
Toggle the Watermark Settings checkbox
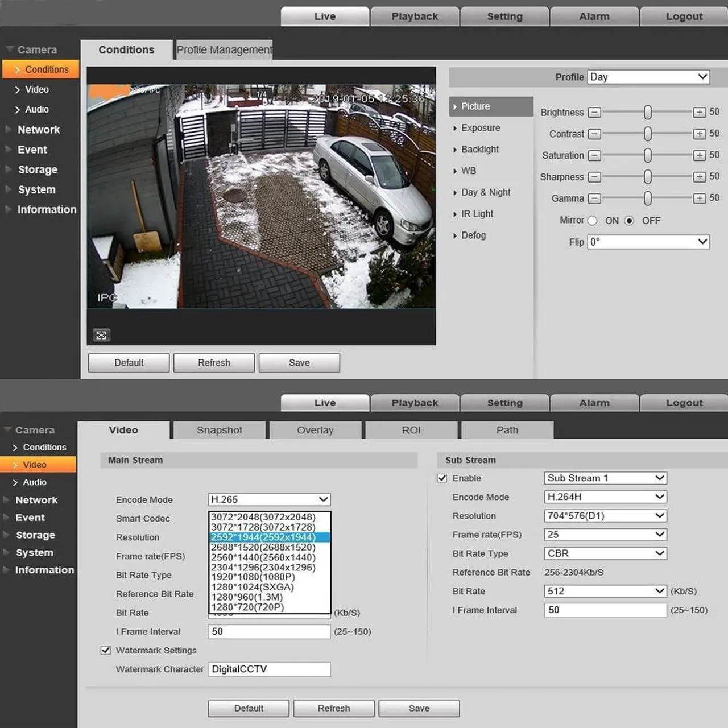pos(105,650)
